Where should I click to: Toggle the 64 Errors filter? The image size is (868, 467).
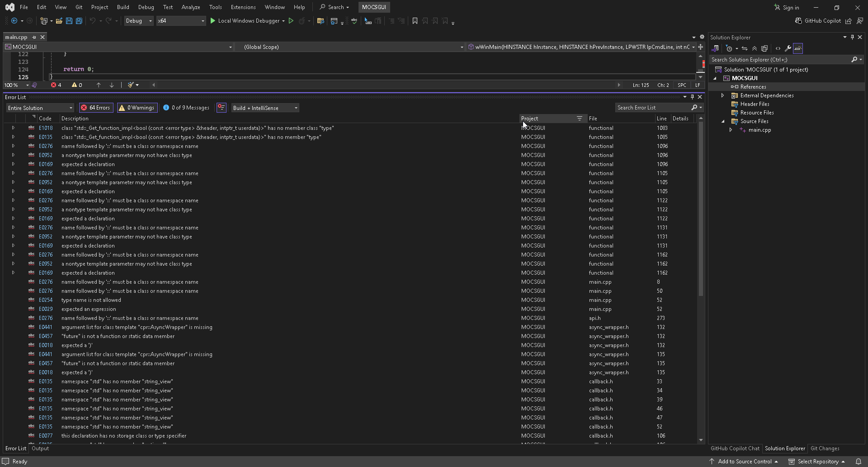click(96, 108)
